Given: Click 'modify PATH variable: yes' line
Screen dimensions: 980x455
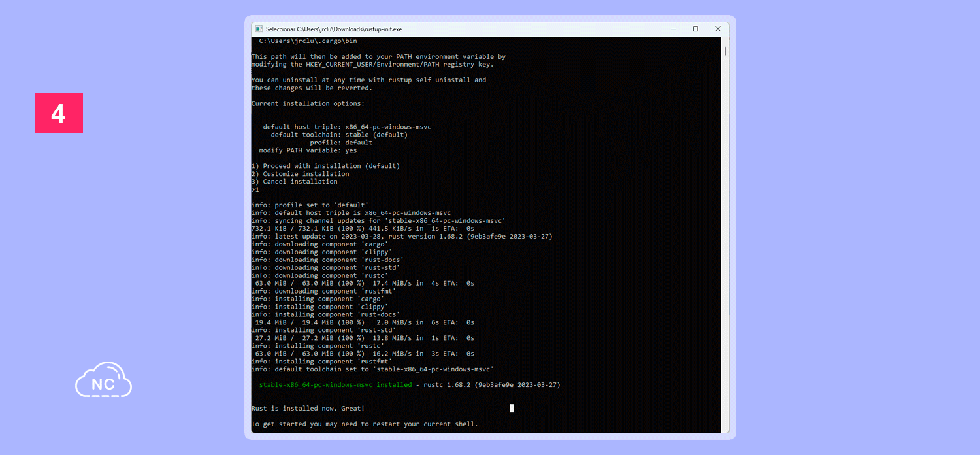Looking at the screenshot, I should click(x=308, y=151).
